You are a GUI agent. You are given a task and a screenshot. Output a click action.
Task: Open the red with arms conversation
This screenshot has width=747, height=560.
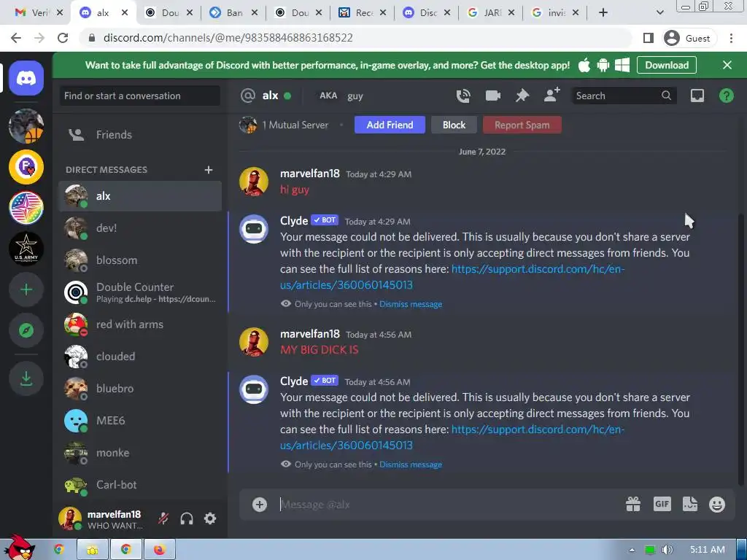[x=140, y=324]
